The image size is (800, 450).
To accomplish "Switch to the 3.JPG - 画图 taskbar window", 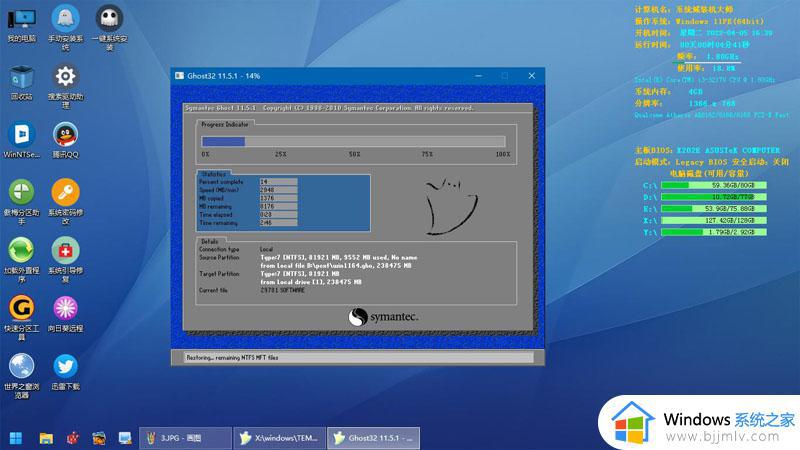I will click(185, 438).
